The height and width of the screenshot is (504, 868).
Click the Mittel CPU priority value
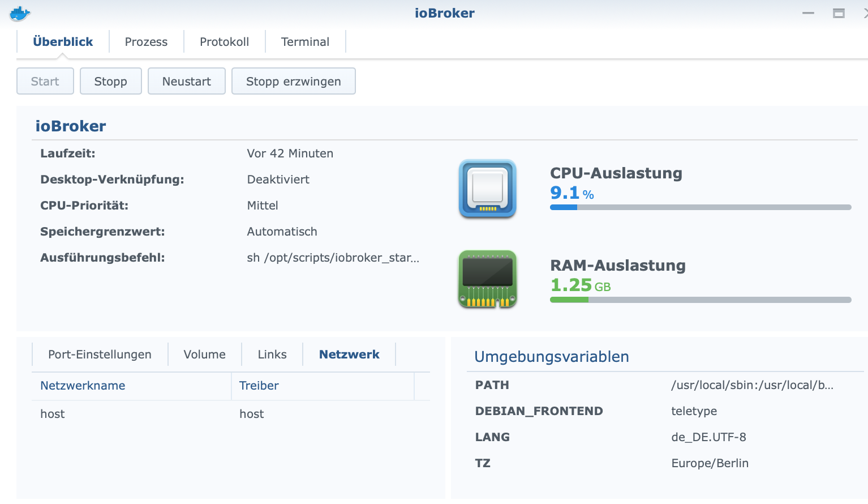(x=263, y=206)
